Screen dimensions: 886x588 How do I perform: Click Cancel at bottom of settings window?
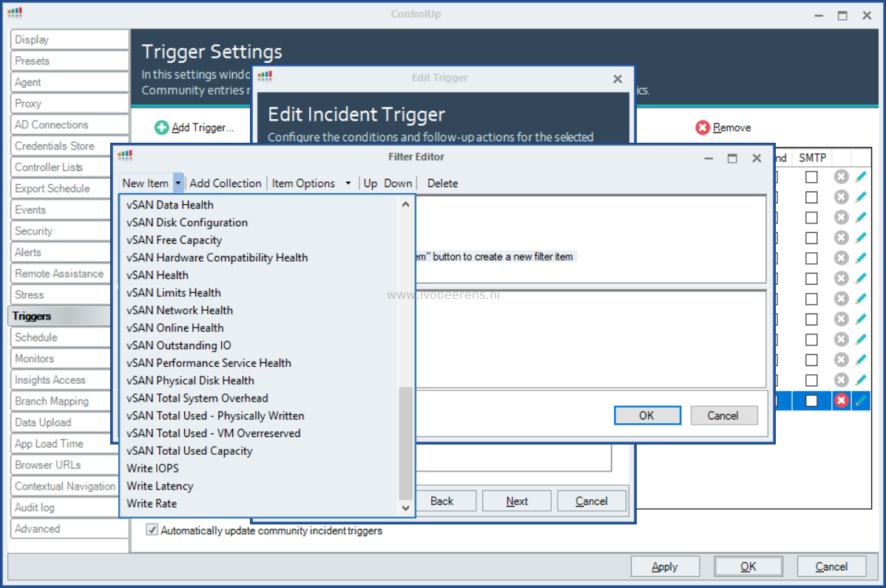click(831, 567)
